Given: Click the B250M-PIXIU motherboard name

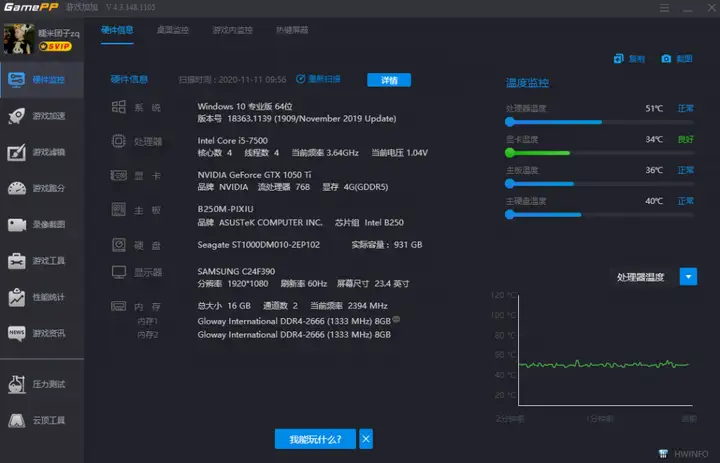Looking at the screenshot, I should pyautogui.click(x=225, y=209).
